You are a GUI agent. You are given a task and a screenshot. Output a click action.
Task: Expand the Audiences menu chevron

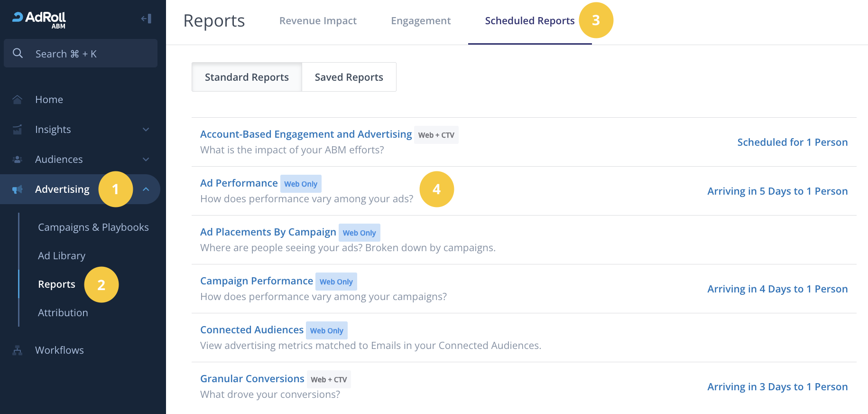click(x=146, y=160)
